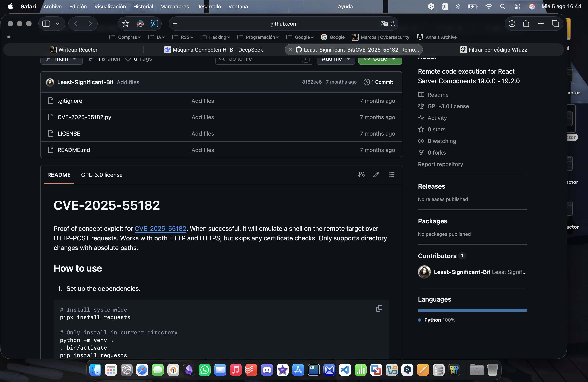588x382 pixels.
Task: Click the Copilot icon above README
Action: tap(361, 175)
